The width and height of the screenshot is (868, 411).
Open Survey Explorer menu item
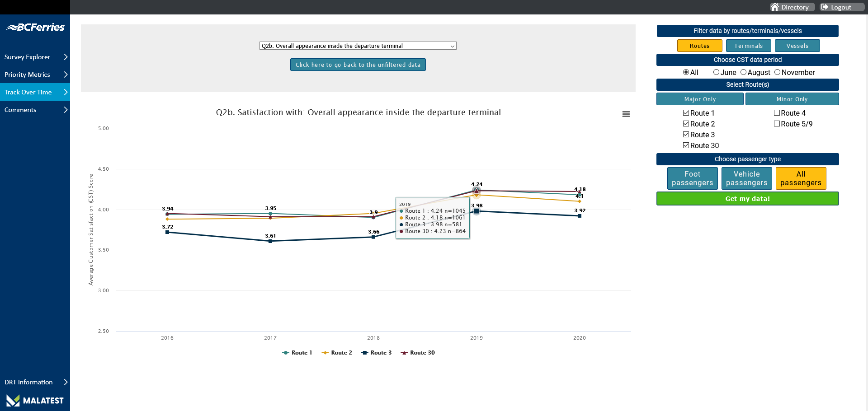(x=35, y=57)
